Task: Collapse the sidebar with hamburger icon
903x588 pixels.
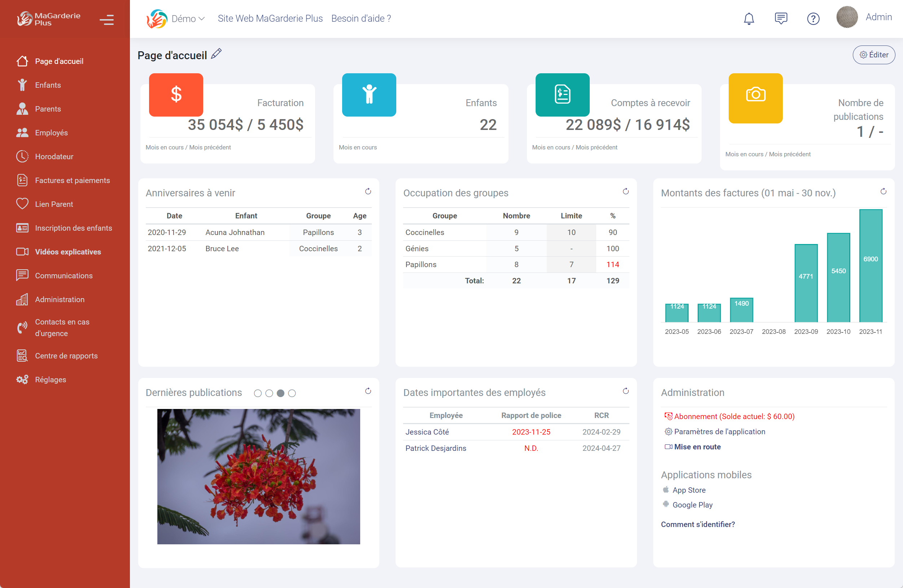Action: click(x=106, y=20)
